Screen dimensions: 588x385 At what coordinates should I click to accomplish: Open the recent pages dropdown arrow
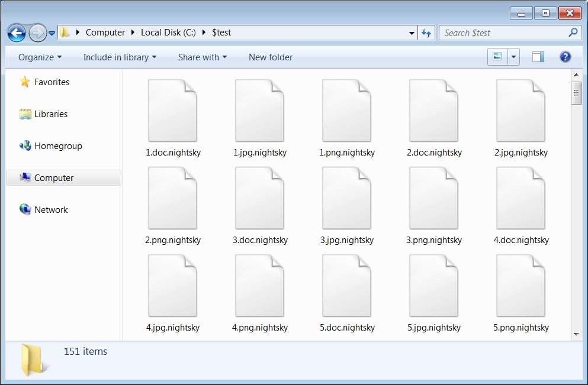(52, 33)
